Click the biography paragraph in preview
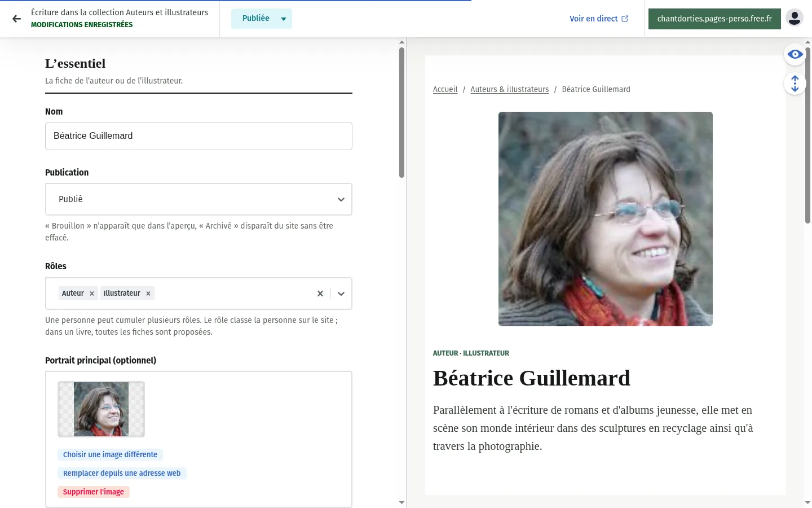The image size is (812, 508). point(593,428)
